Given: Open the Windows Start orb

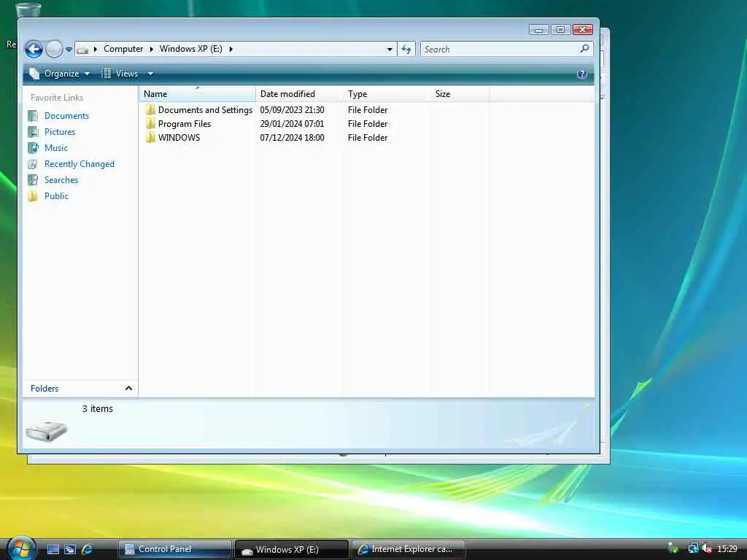Looking at the screenshot, I should (21, 548).
